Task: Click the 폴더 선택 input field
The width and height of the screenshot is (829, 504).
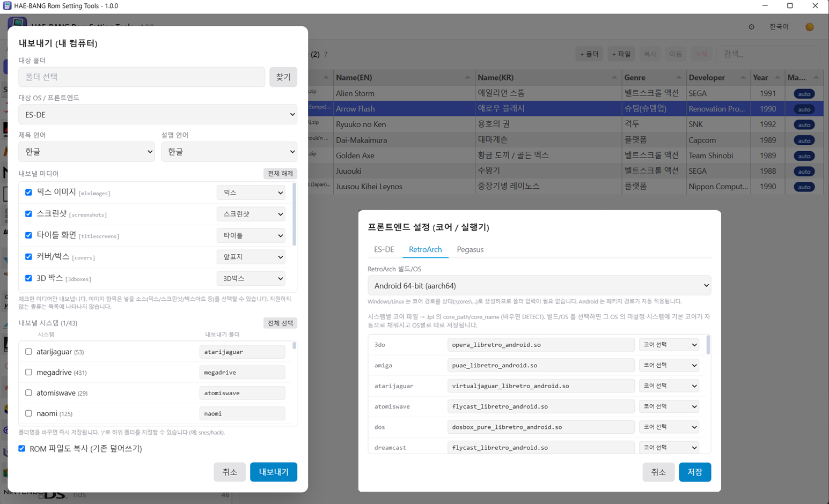Action: click(x=142, y=77)
